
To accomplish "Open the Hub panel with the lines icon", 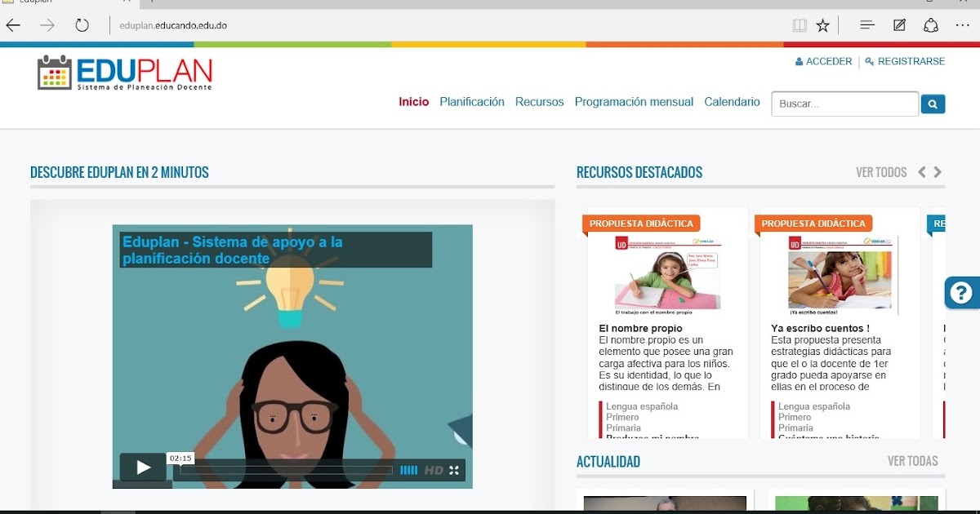I will (866, 24).
